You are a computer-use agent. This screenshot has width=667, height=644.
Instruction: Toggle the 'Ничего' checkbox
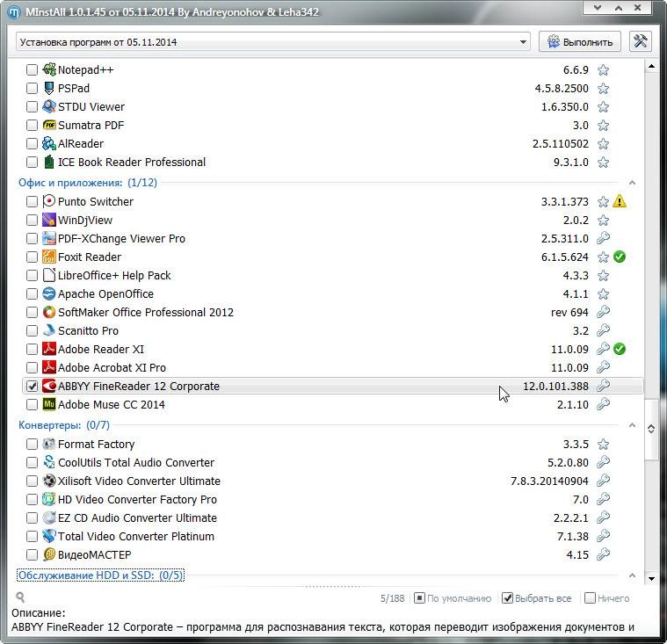point(590,598)
